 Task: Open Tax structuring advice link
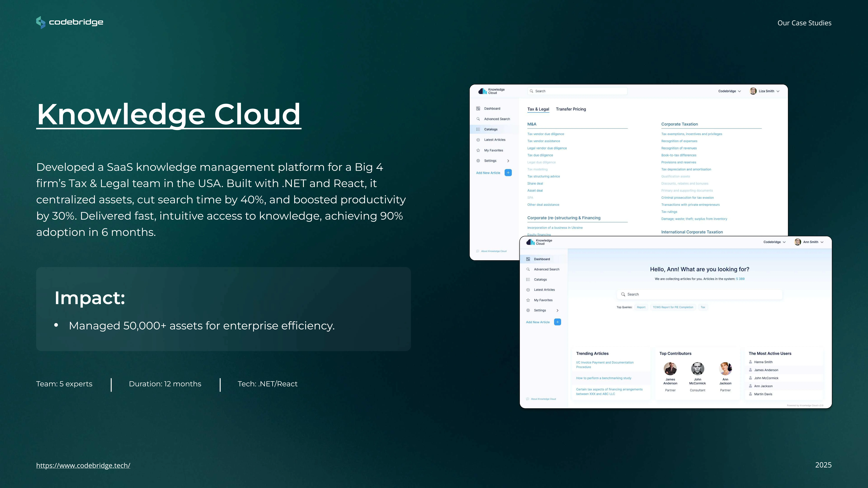(x=543, y=176)
